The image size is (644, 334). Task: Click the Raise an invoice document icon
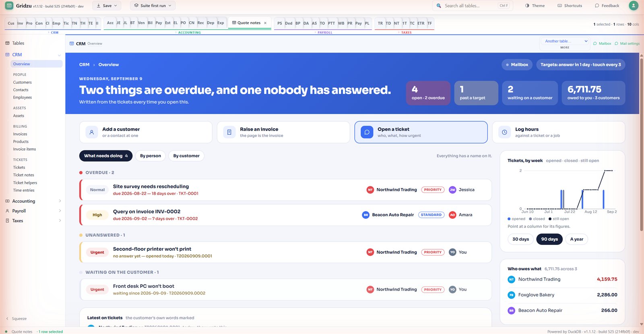229,132
